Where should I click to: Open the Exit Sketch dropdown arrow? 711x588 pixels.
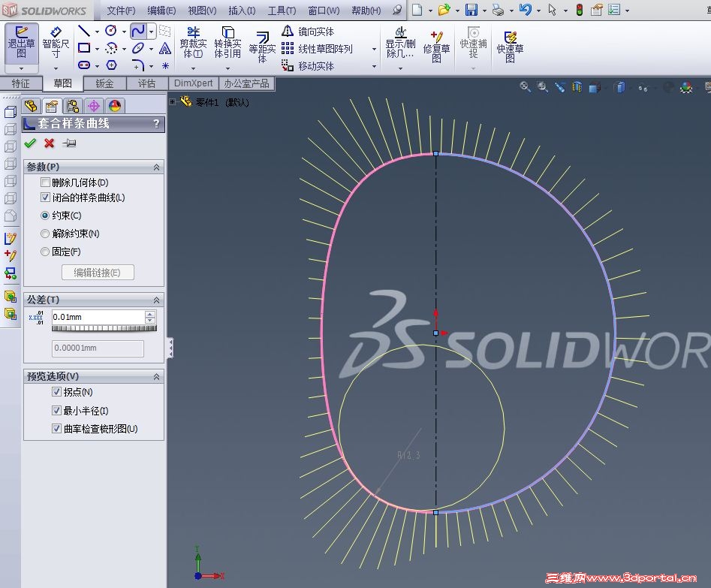(21, 68)
